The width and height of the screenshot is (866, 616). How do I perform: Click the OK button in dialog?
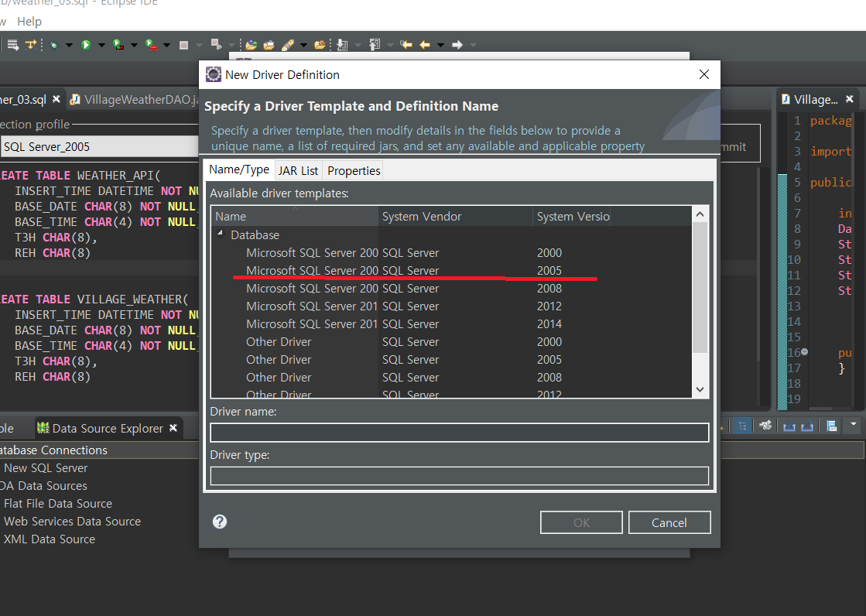point(581,522)
